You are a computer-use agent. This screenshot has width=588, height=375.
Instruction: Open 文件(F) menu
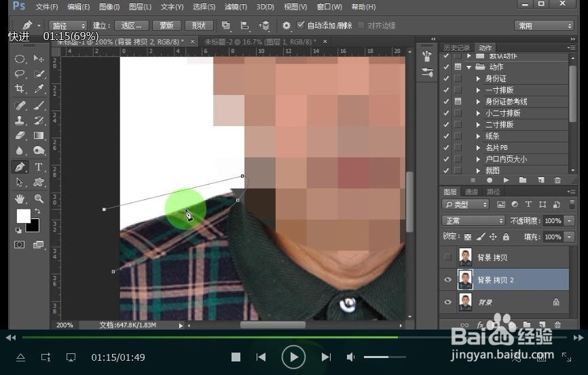coord(47,7)
